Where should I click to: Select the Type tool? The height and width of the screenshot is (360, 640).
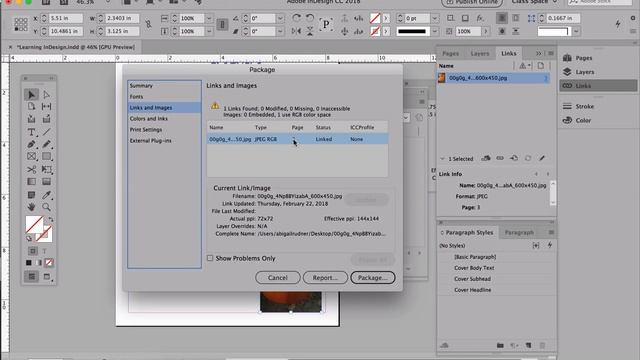31,132
